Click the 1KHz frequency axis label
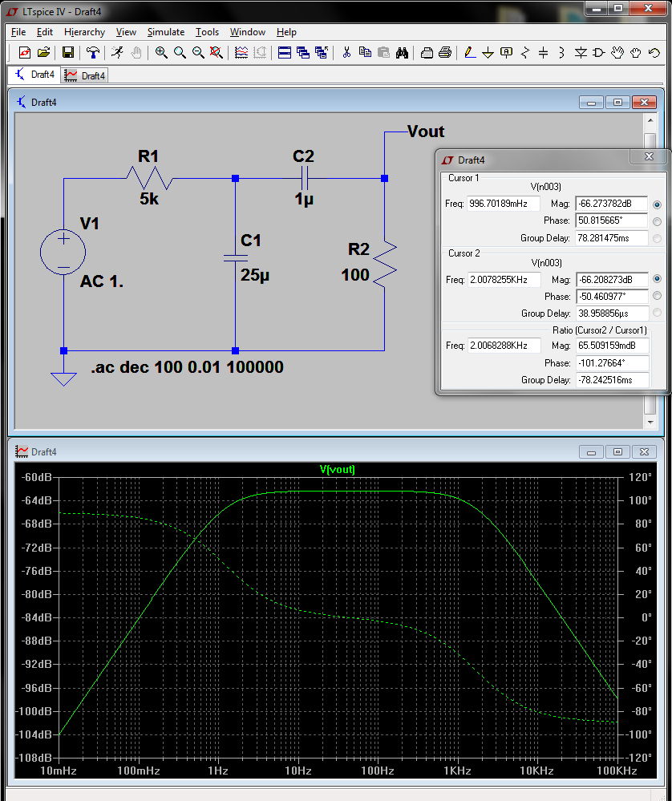Image resolution: width=672 pixels, height=801 pixels. pyautogui.click(x=457, y=771)
